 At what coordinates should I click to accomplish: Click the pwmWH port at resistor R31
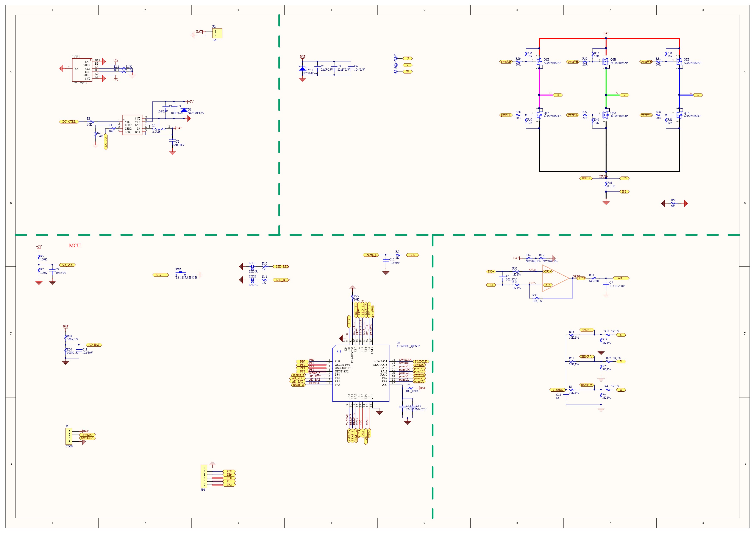[646, 62]
